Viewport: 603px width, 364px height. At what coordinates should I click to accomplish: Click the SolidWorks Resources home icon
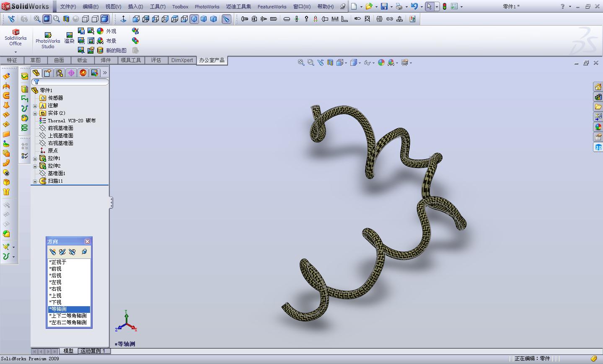[x=598, y=87]
